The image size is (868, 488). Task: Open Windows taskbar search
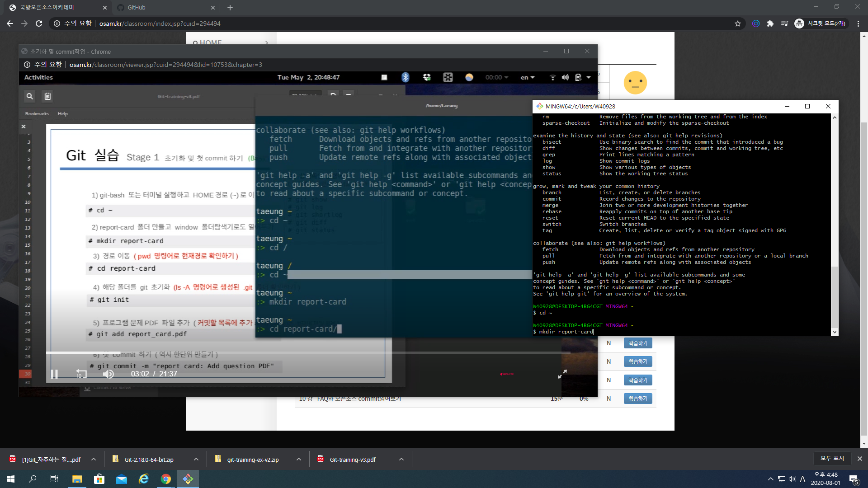tap(33, 479)
